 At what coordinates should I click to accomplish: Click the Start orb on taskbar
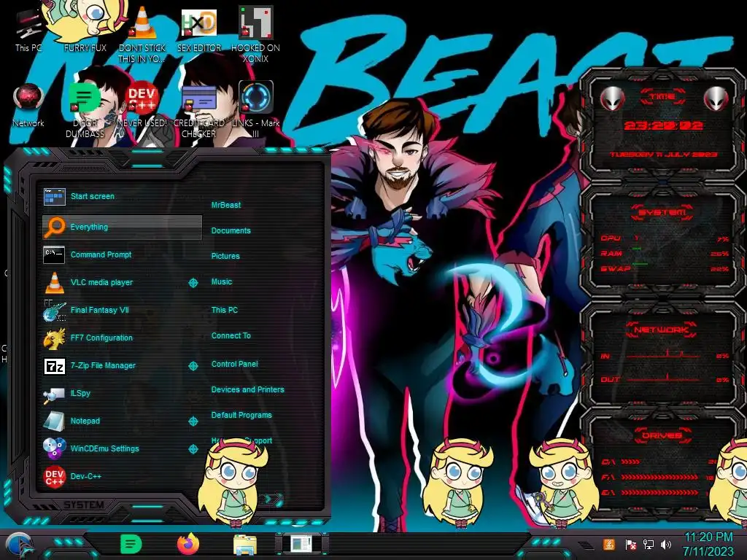pyautogui.click(x=20, y=545)
